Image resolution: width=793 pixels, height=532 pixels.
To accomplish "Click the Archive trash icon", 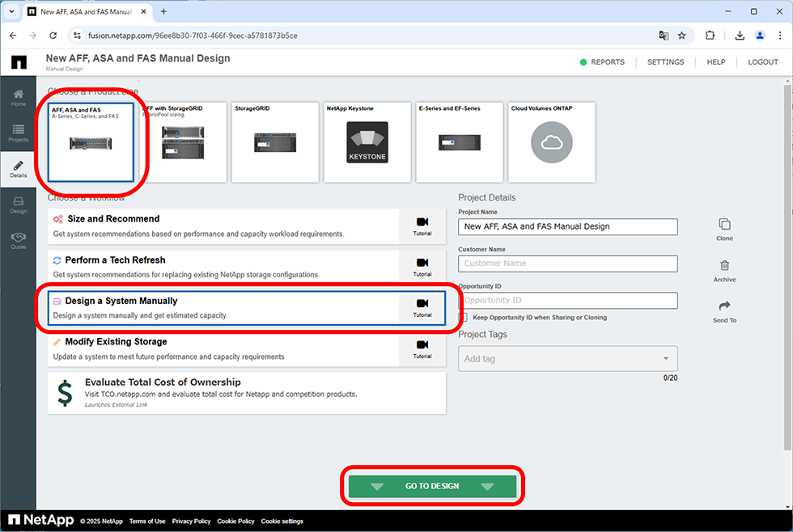I will click(724, 271).
